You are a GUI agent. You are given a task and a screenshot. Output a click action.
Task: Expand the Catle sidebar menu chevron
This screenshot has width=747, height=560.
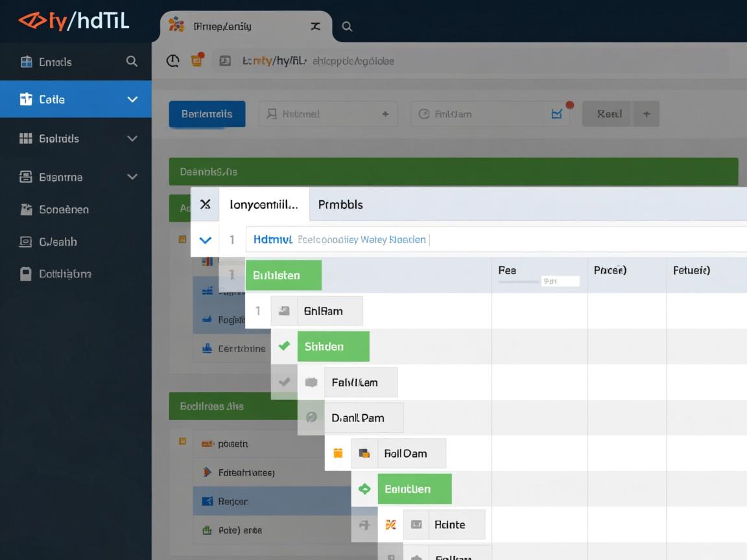(x=132, y=99)
